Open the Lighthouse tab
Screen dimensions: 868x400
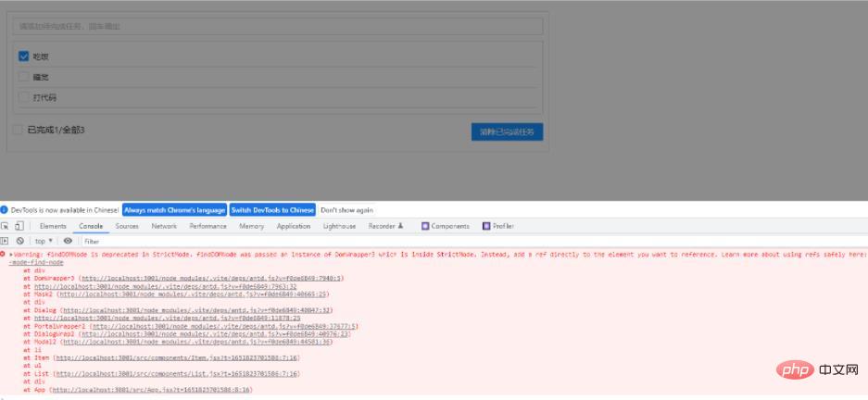(x=339, y=226)
